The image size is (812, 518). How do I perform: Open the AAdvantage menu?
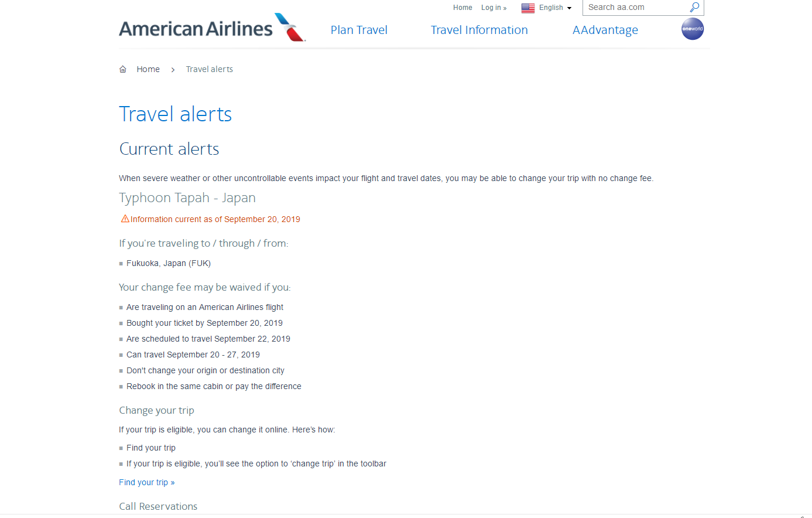[605, 30]
